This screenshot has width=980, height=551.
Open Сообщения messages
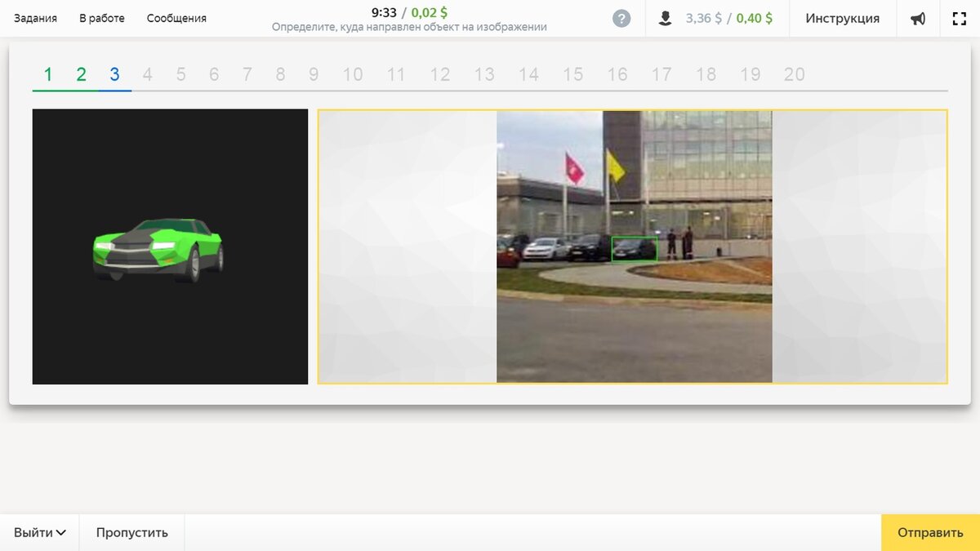[176, 18]
